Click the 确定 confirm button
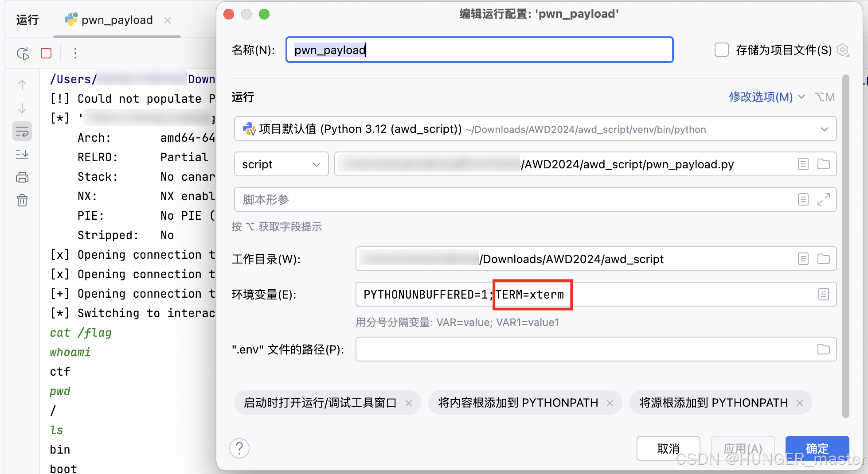The height and width of the screenshot is (474, 868). 817,448
